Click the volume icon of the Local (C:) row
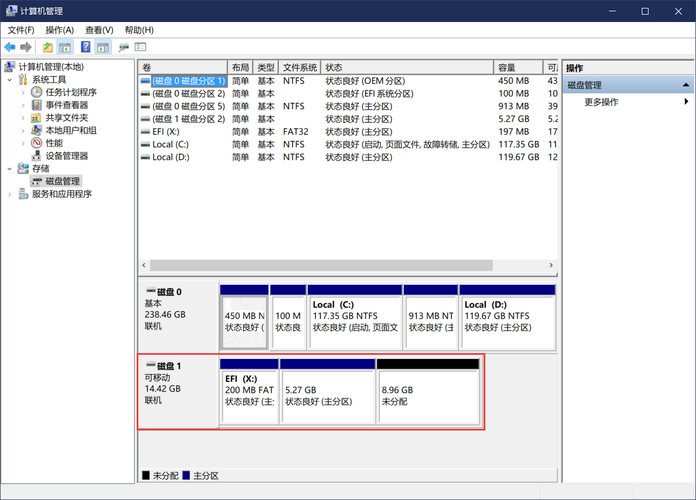This screenshot has width=696, height=500. click(x=145, y=144)
